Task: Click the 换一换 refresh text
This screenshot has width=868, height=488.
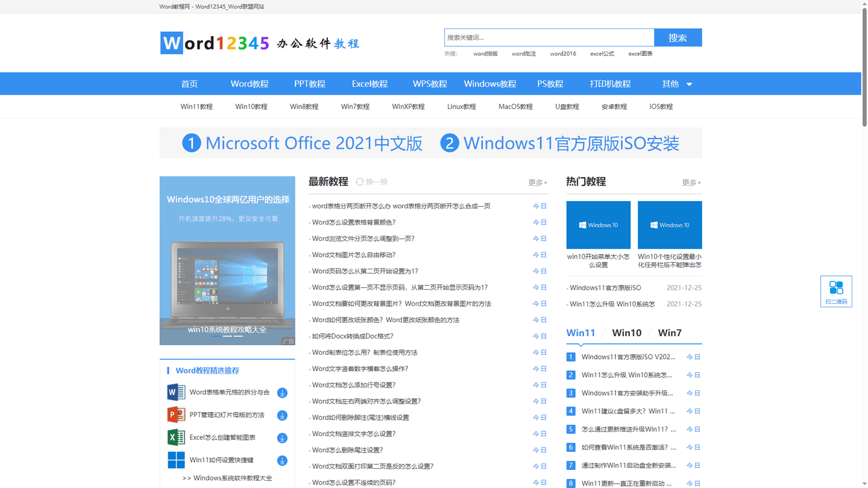Action: coord(377,182)
